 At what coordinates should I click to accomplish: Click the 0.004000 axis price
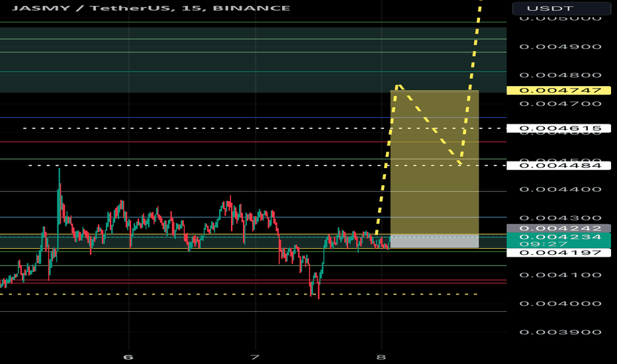coord(560,304)
